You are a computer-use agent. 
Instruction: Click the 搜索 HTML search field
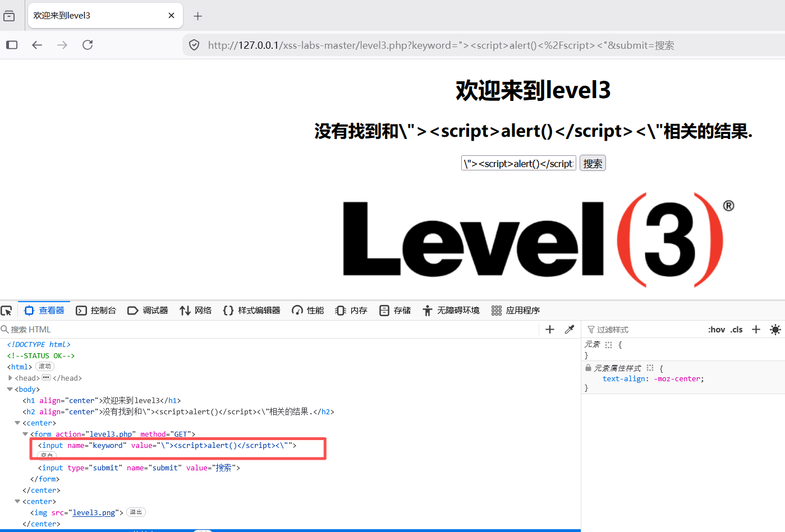(269, 330)
